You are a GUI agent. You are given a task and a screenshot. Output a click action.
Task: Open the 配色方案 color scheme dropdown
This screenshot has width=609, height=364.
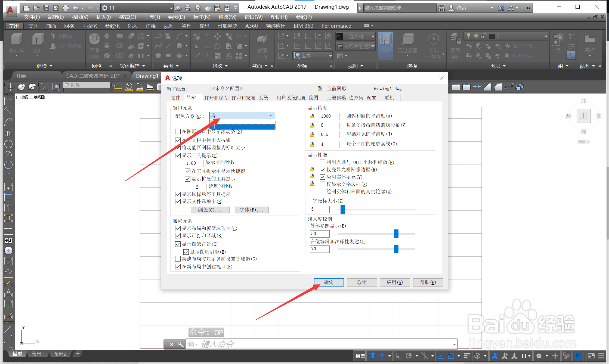[242, 116]
